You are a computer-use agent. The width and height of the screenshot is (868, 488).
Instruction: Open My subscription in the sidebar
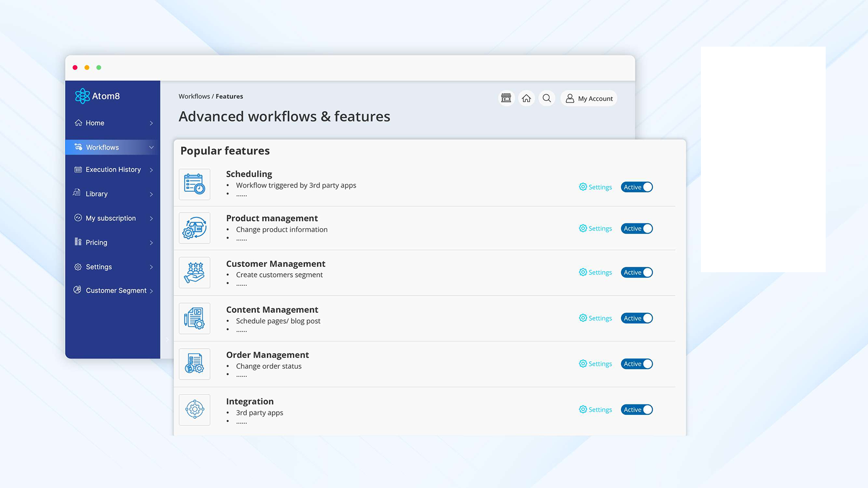click(x=110, y=218)
